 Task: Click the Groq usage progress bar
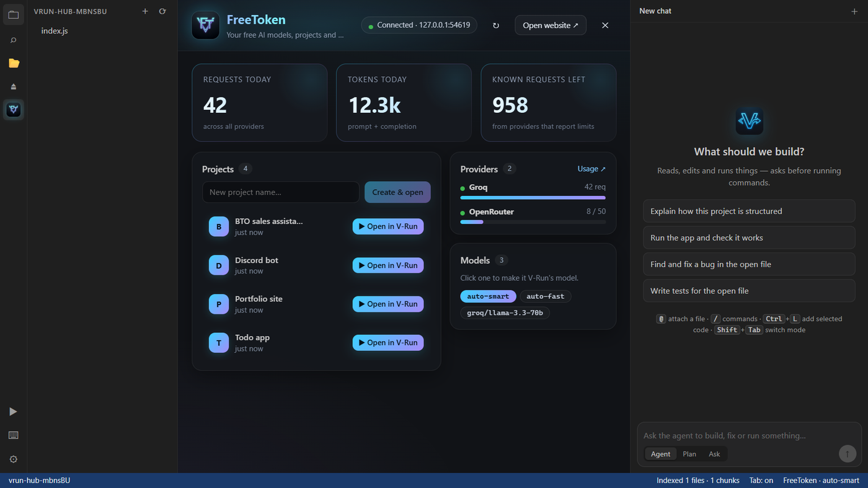click(x=533, y=198)
